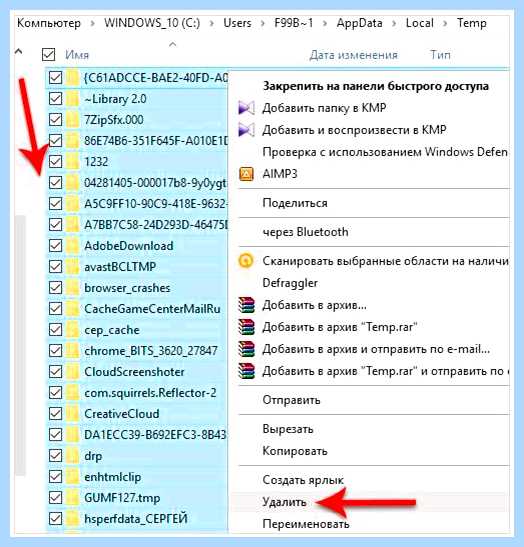Click the folder icon of enhtmlclip

[73, 477]
